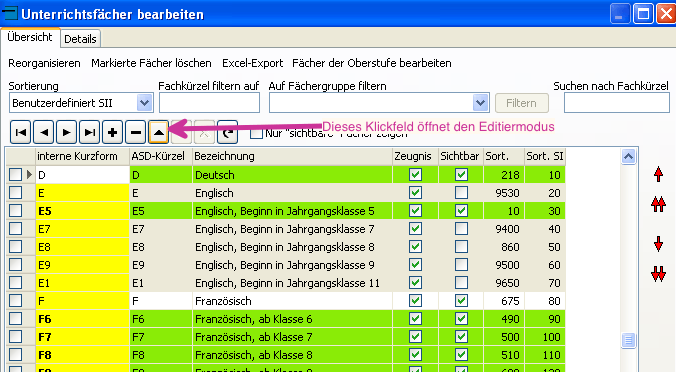
Task: Toggle Nur sichtbare Fächer zeigen checkbox
Action: tap(256, 133)
